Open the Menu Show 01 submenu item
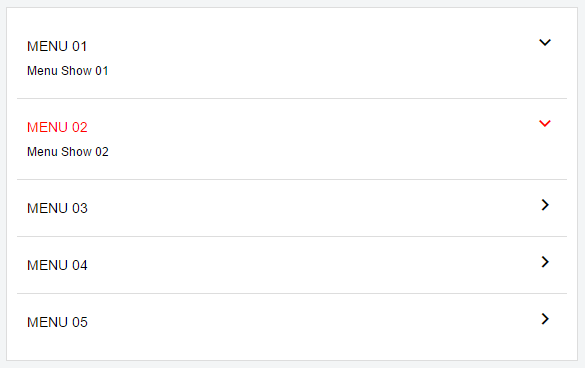 [x=68, y=71]
